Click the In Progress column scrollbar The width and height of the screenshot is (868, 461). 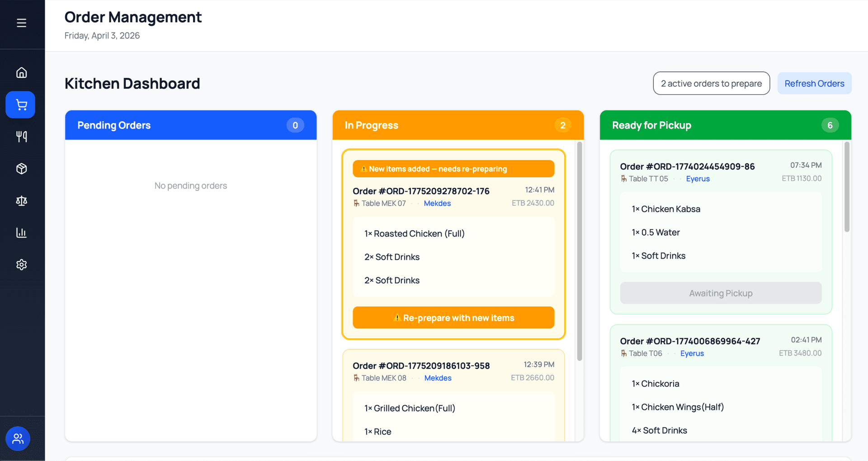pyautogui.click(x=580, y=252)
